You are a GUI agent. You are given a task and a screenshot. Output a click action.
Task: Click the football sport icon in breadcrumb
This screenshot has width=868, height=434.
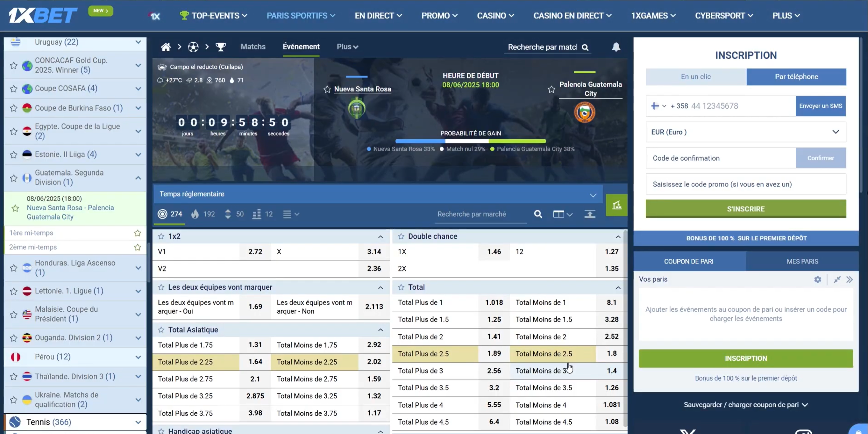click(193, 47)
